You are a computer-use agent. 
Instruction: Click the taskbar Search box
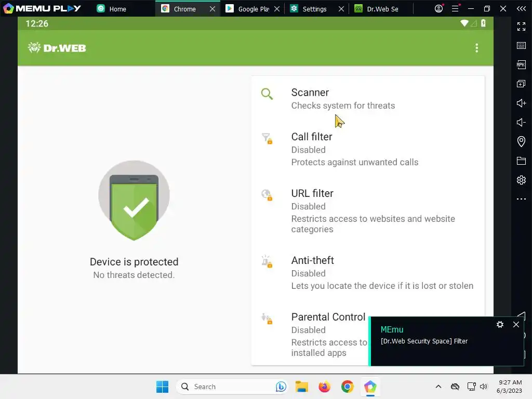click(x=232, y=387)
